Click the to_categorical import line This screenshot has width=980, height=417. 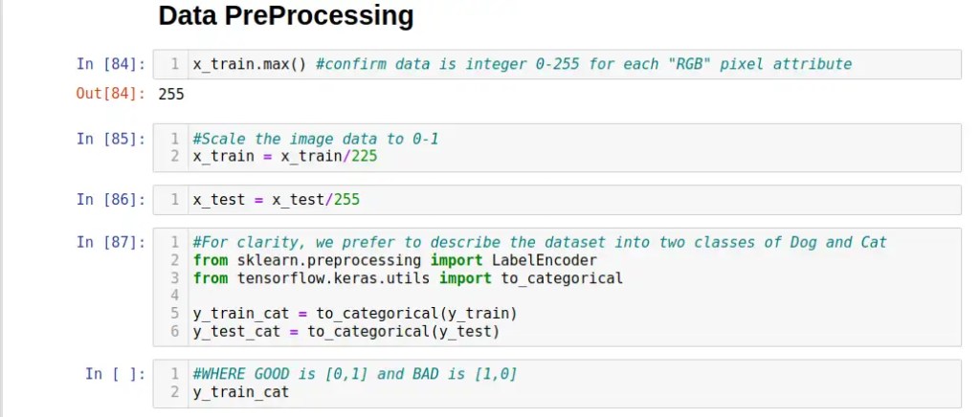[407, 278]
